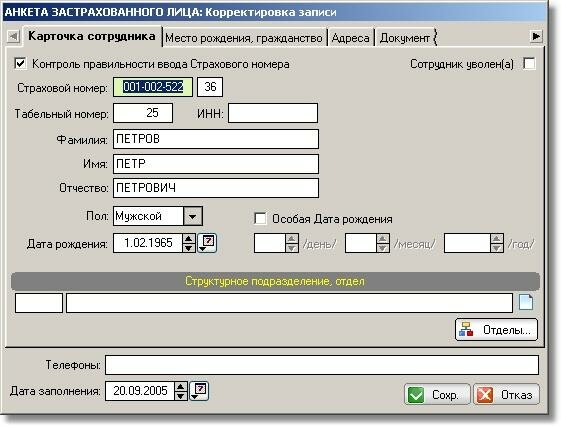
Task: Click the Отчество field containing ПЕТРОВИЧ
Action: [x=216, y=188]
